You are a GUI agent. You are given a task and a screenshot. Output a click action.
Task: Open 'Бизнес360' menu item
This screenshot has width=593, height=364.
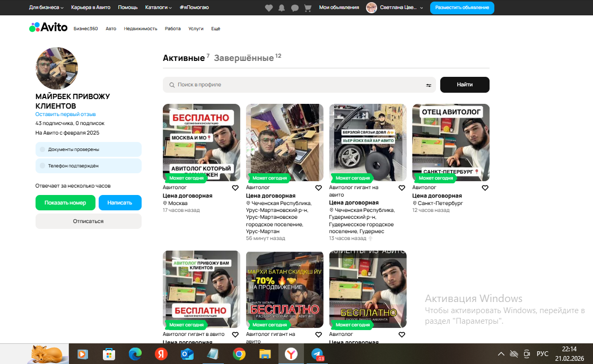point(85,29)
